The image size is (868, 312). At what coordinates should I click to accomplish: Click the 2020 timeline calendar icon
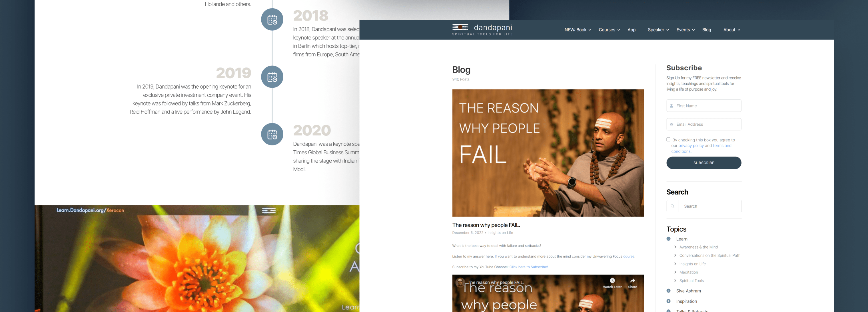coord(272,134)
